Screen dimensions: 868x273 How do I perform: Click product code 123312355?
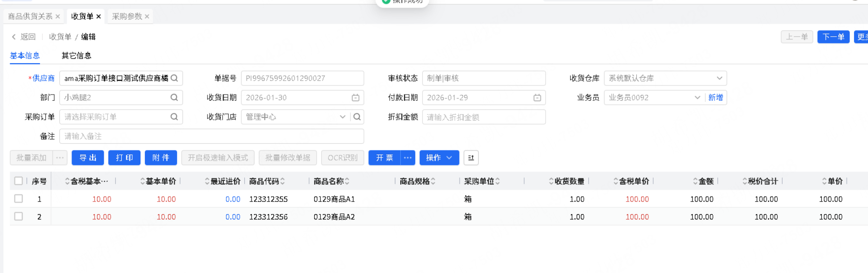click(268, 199)
